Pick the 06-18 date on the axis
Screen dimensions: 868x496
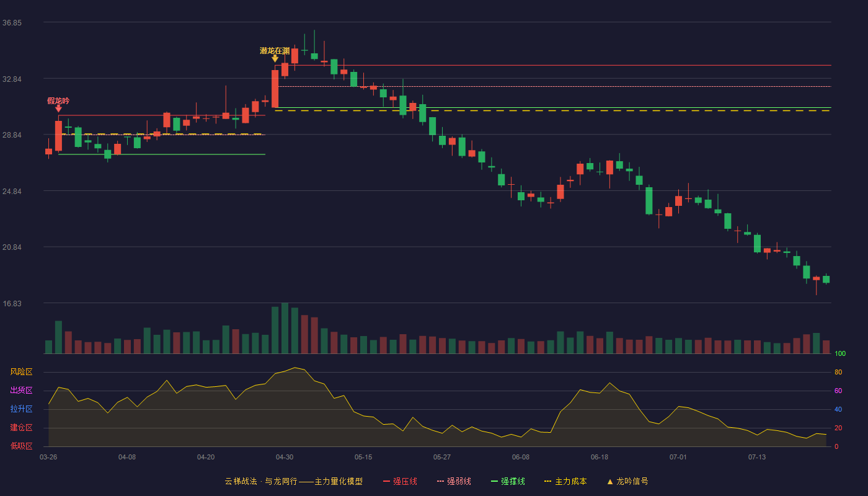[x=600, y=457]
